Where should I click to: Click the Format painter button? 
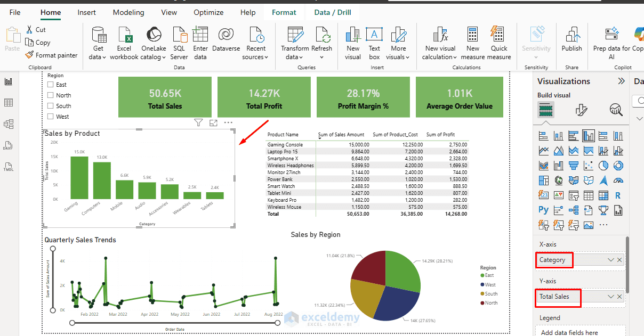pos(52,55)
